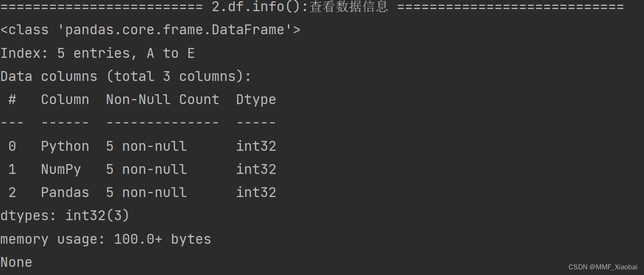Click '5 non-null' in the Pandas row
This screenshot has width=644, height=275.
[146, 192]
